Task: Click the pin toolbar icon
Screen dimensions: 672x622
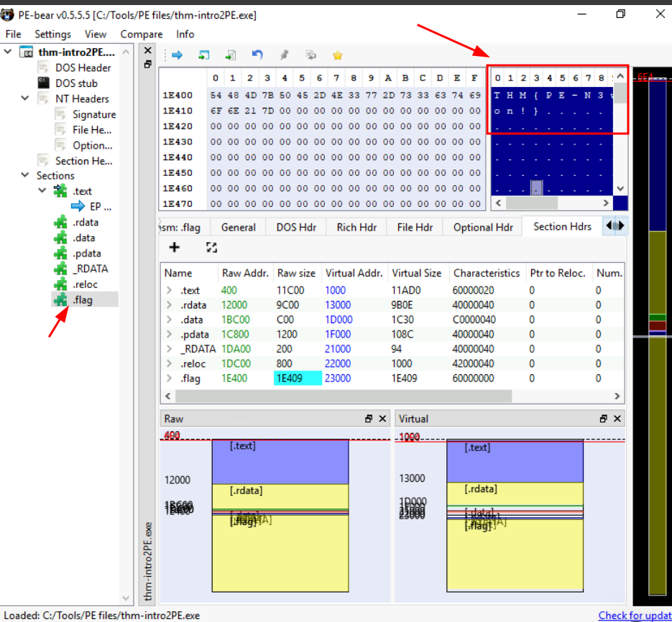Action: click(x=284, y=55)
